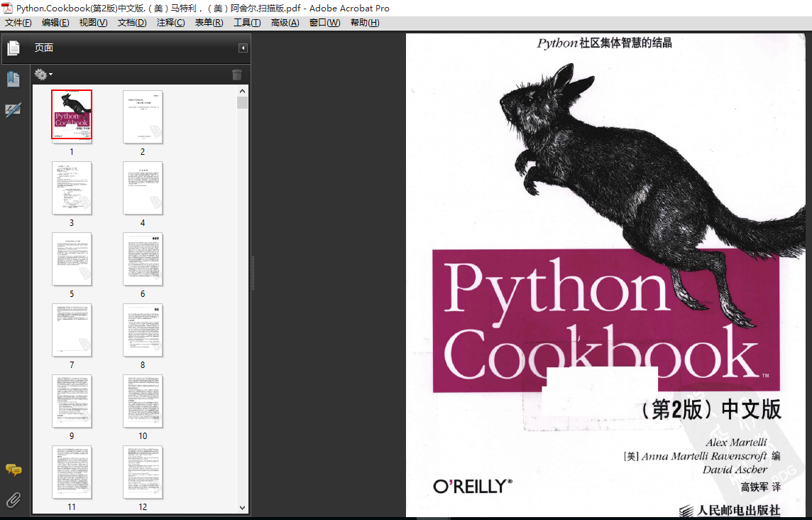Click thumbnail scrollbar up arrow
The width and height of the screenshot is (812, 520).
[242, 91]
